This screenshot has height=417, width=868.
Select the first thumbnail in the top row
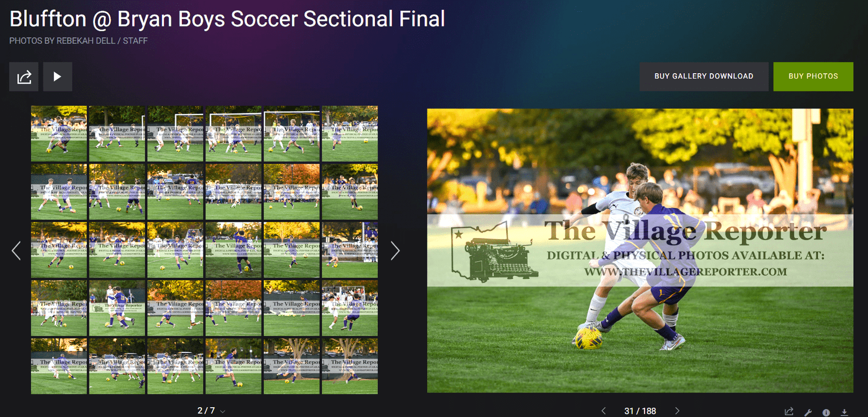click(x=59, y=133)
